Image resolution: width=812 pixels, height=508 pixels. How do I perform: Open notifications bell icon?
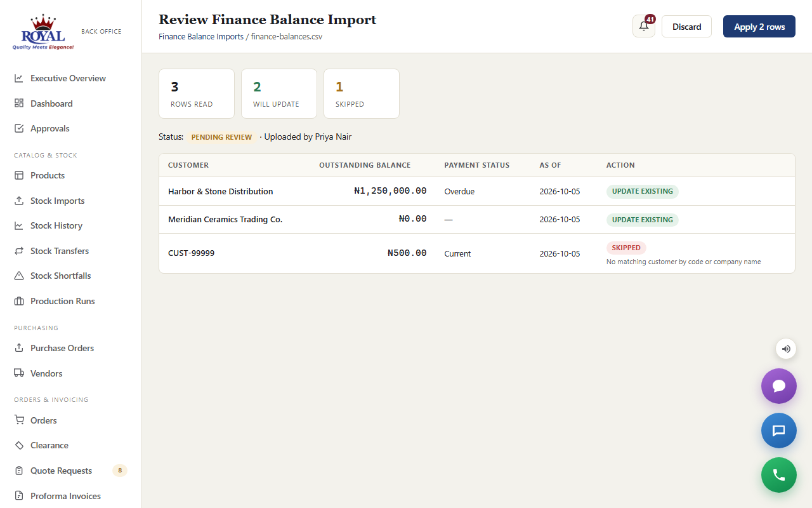click(x=644, y=27)
